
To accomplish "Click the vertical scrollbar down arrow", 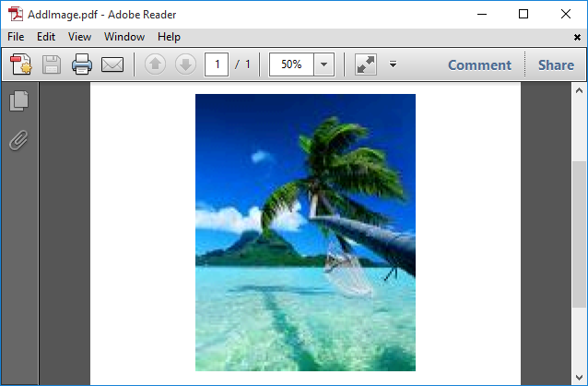I will coord(579,378).
